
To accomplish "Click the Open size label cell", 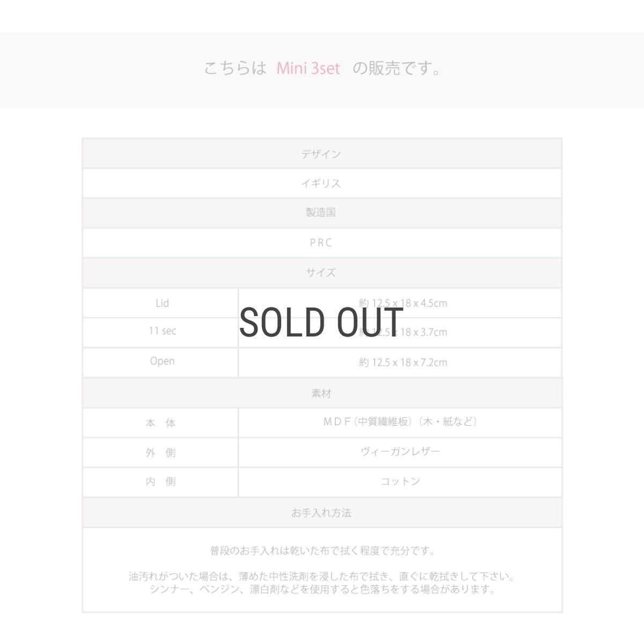I will pos(161,362).
